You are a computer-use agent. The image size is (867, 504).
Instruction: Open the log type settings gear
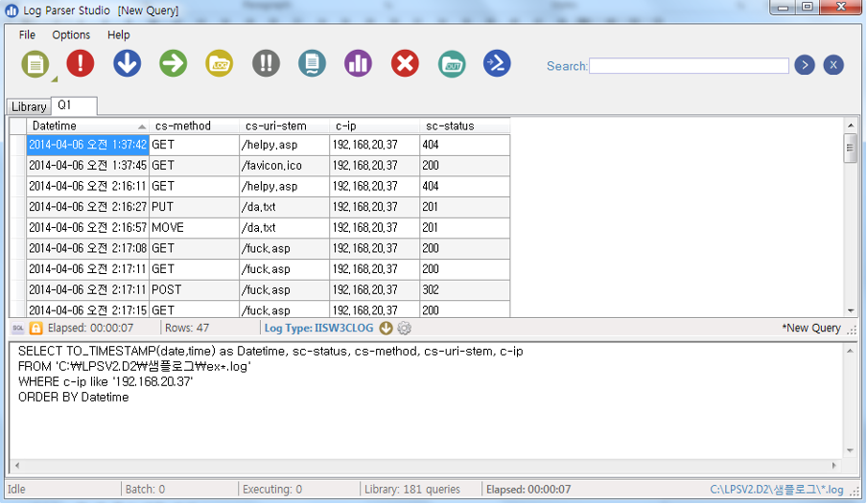(404, 329)
